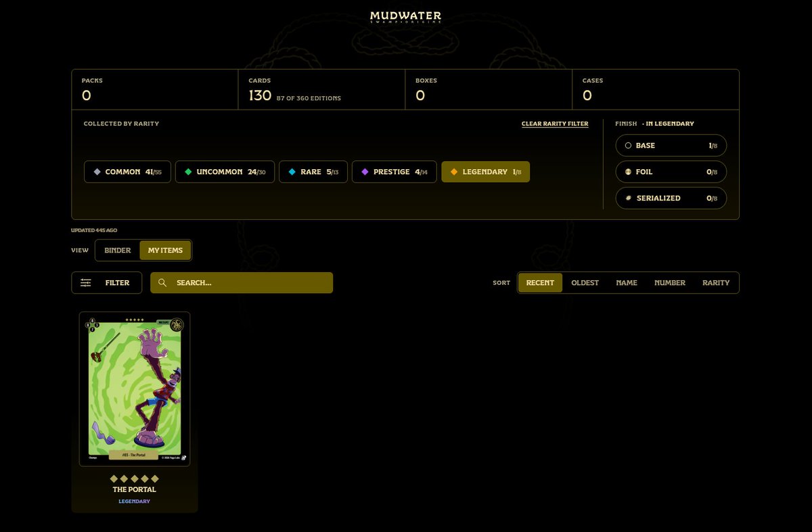
Task: Click The Portal card title
Action: (x=135, y=489)
